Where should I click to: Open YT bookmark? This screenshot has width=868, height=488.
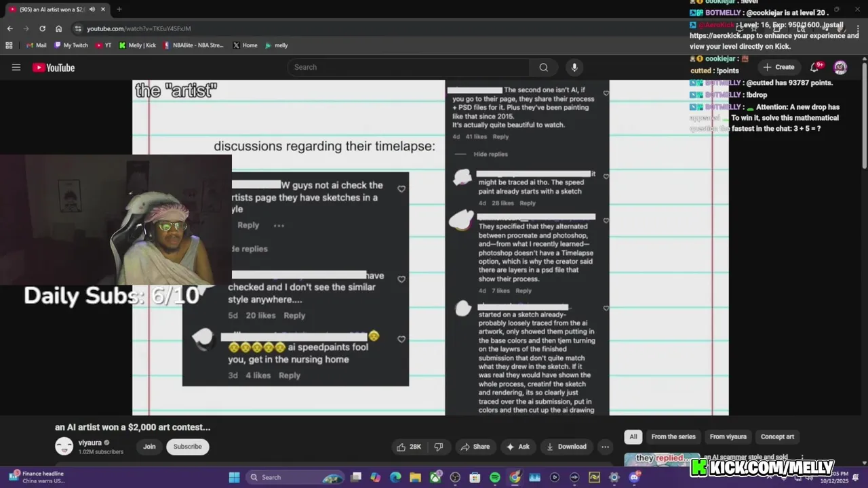(x=104, y=45)
